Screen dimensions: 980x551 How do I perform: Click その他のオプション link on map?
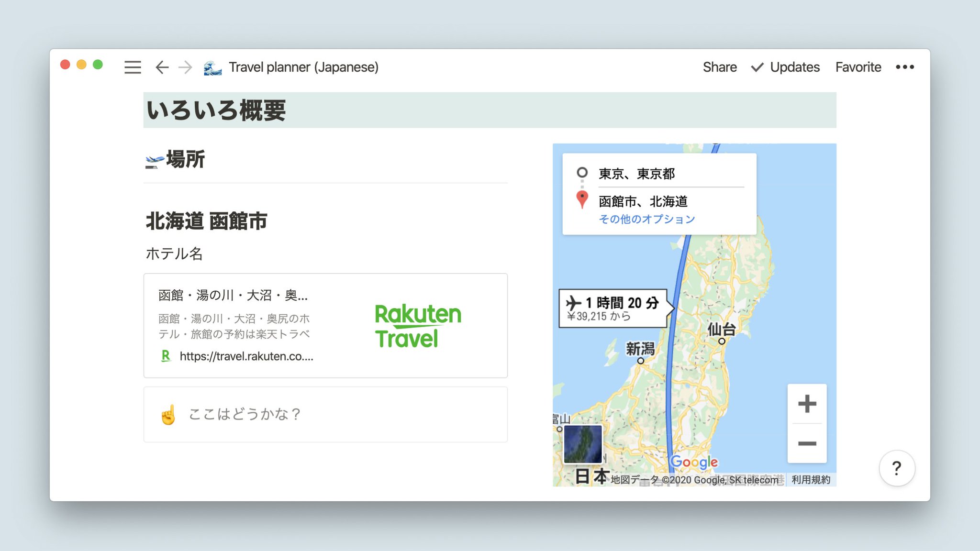646,219
